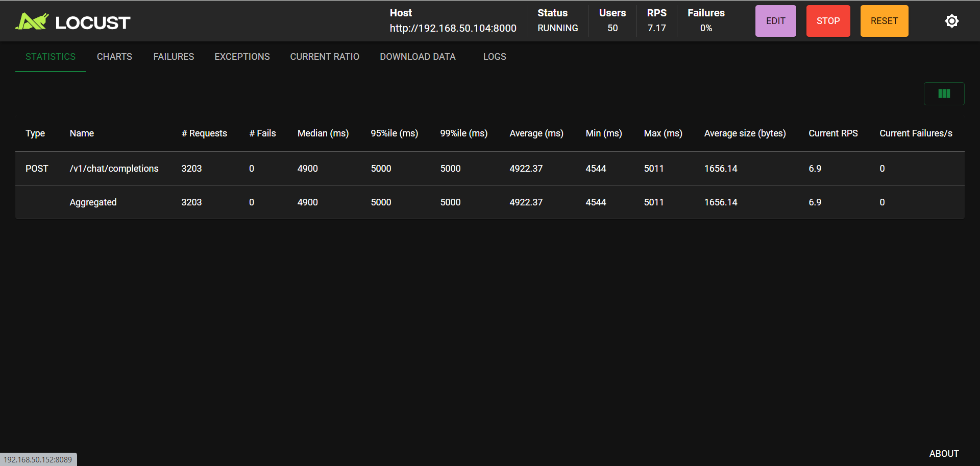Reset statistics with RESET button
The height and width of the screenshot is (466, 980).
click(884, 21)
